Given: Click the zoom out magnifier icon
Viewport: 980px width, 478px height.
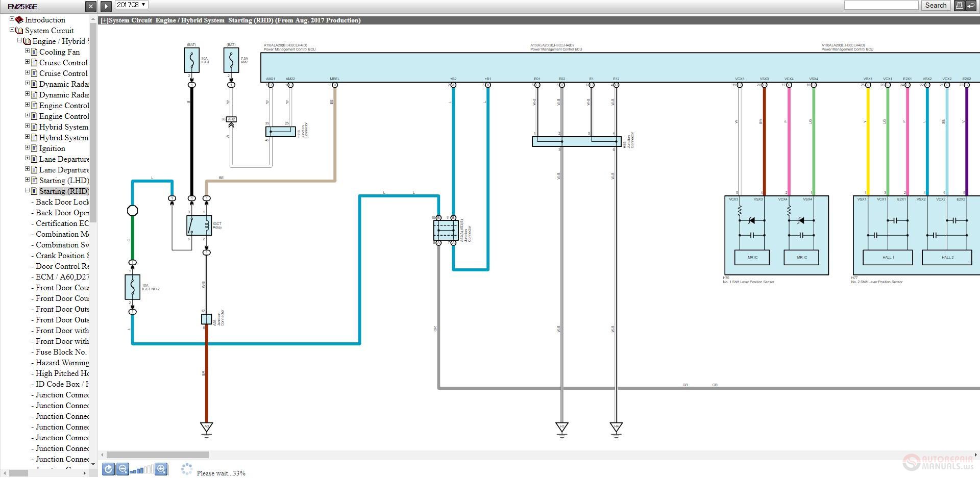Looking at the screenshot, I should 122,469.
